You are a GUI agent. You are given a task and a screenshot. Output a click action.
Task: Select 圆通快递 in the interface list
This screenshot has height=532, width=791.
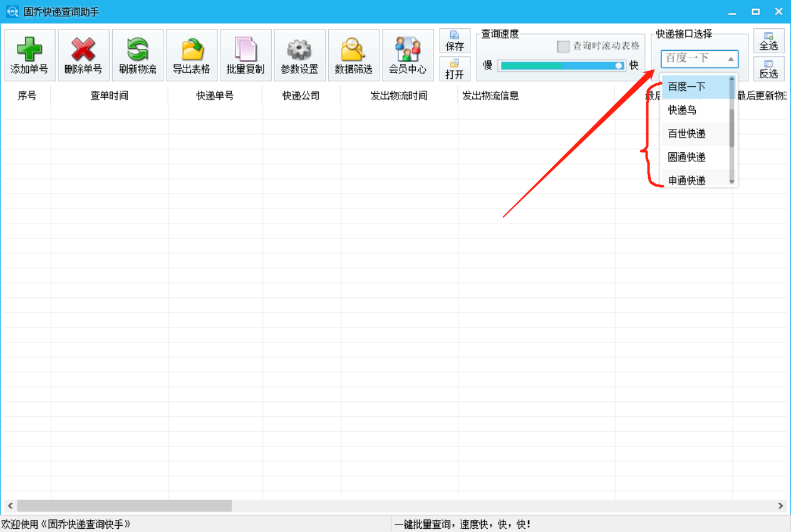click(687, 157)
